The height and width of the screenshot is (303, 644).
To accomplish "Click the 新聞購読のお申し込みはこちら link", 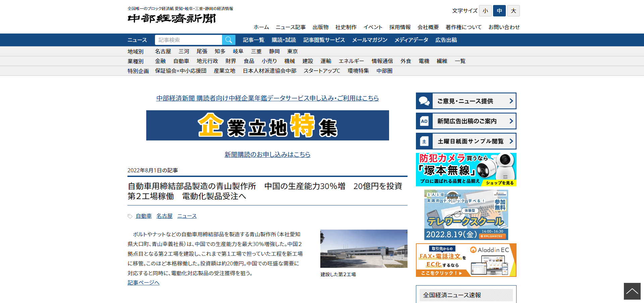I will (267, 155).
